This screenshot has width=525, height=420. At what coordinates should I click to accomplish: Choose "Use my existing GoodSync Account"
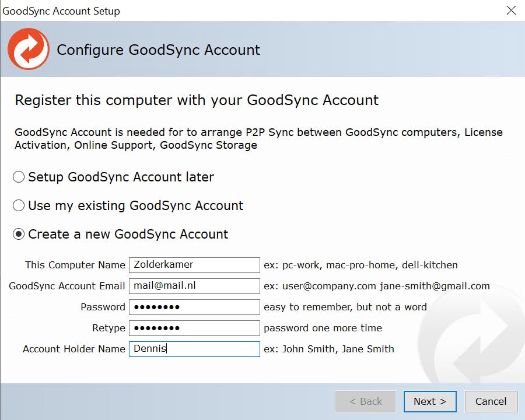pyautogui.click(x=19, y=205)
